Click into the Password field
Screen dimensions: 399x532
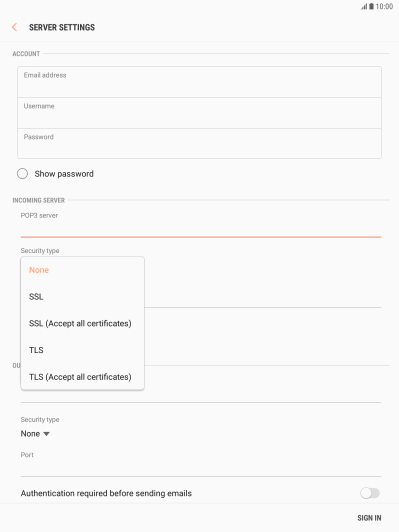[200, 144]
